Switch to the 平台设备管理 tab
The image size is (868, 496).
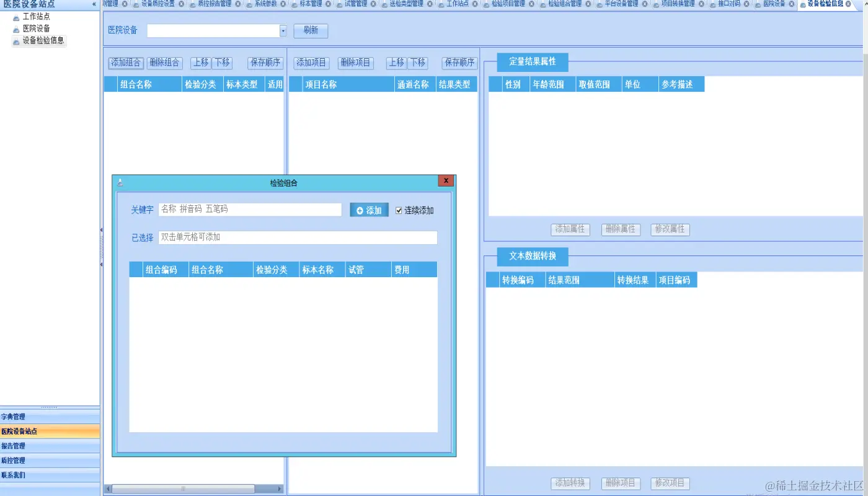621,4
